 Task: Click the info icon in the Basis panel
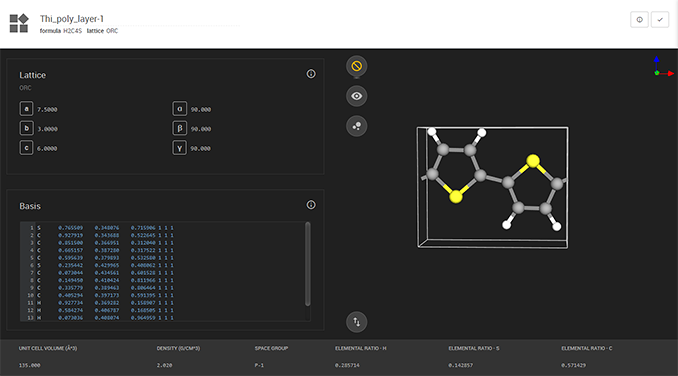pos(311,205)
